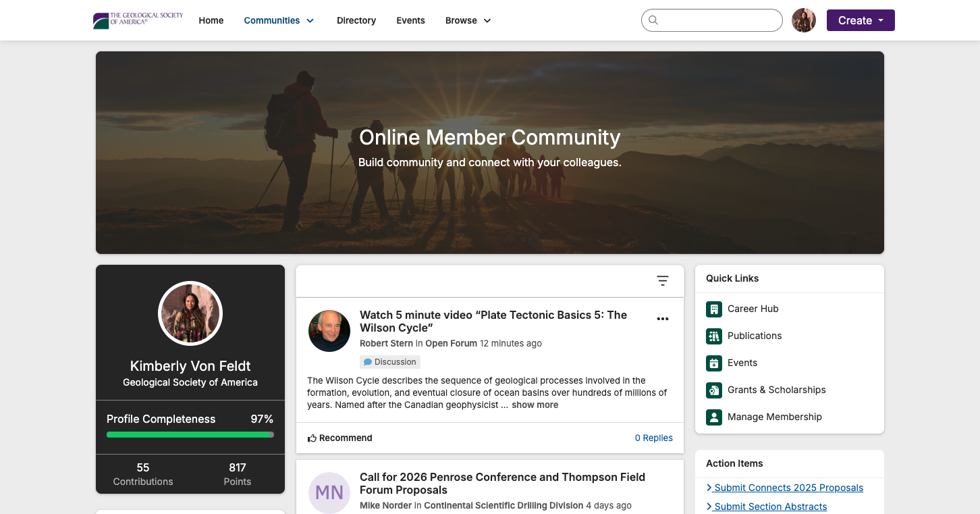Open Robert Stern's author link
980x514 pixels.
[x=386, y=343]
